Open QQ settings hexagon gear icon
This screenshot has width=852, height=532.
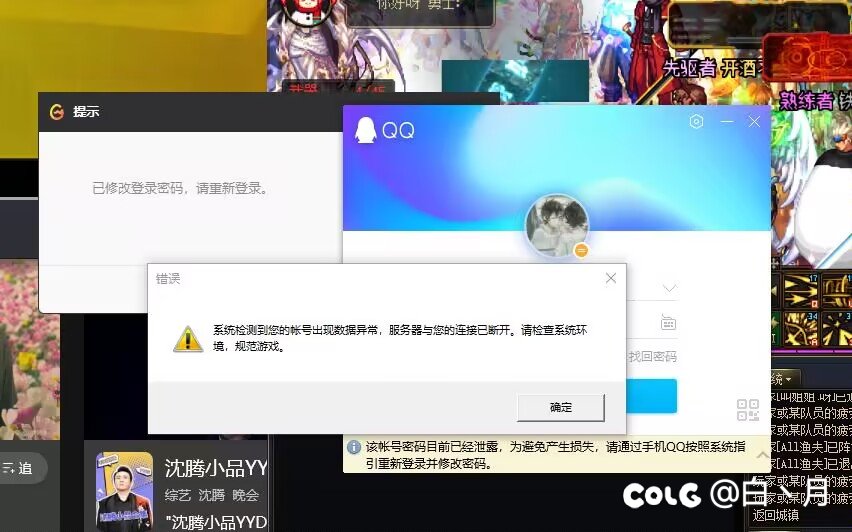tap(696, 121)
